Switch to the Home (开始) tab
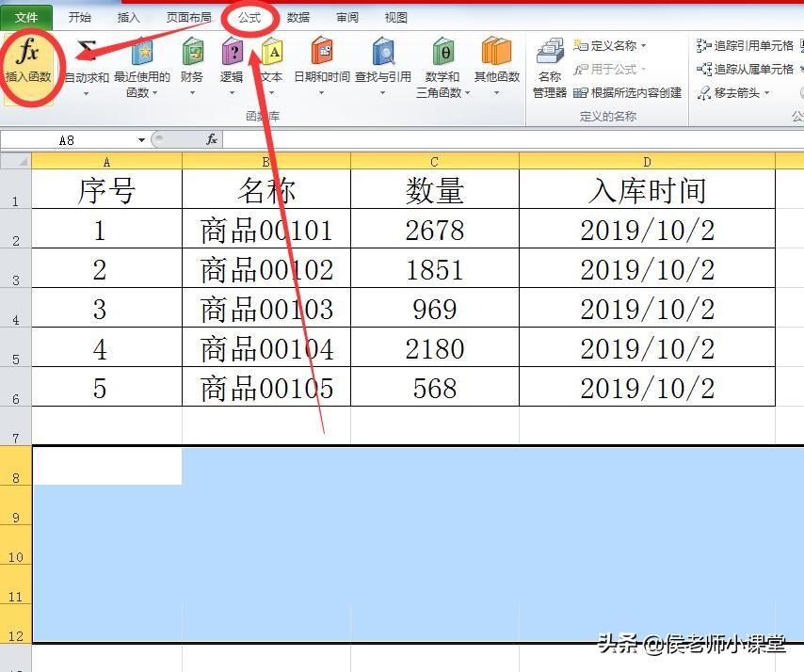 click(x=79, y=18)
